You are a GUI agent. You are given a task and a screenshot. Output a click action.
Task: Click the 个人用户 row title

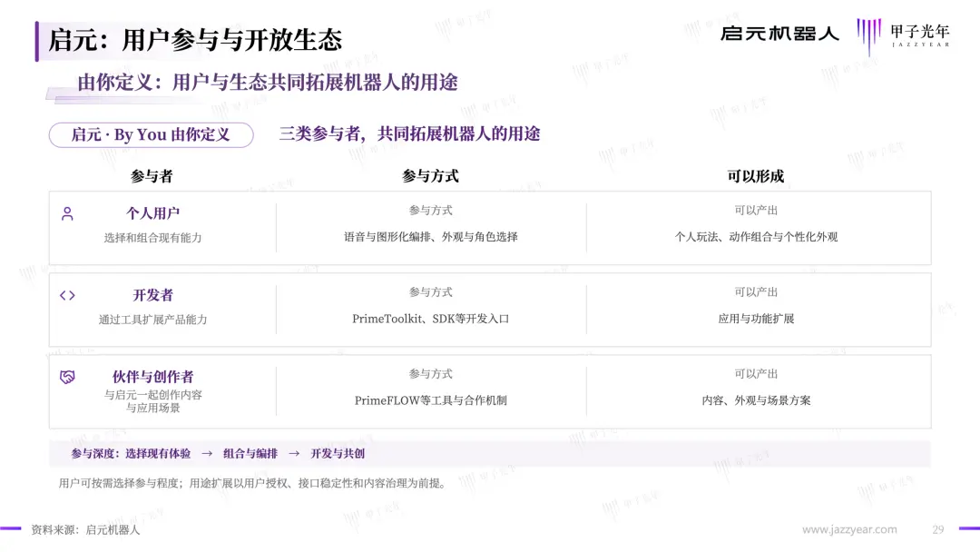tap(153, 213)
